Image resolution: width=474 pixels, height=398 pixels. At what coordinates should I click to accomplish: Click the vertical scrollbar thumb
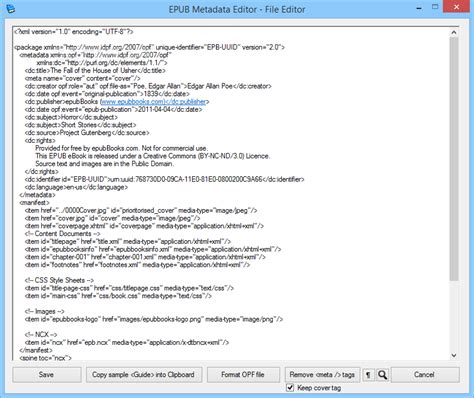[453, 159]
